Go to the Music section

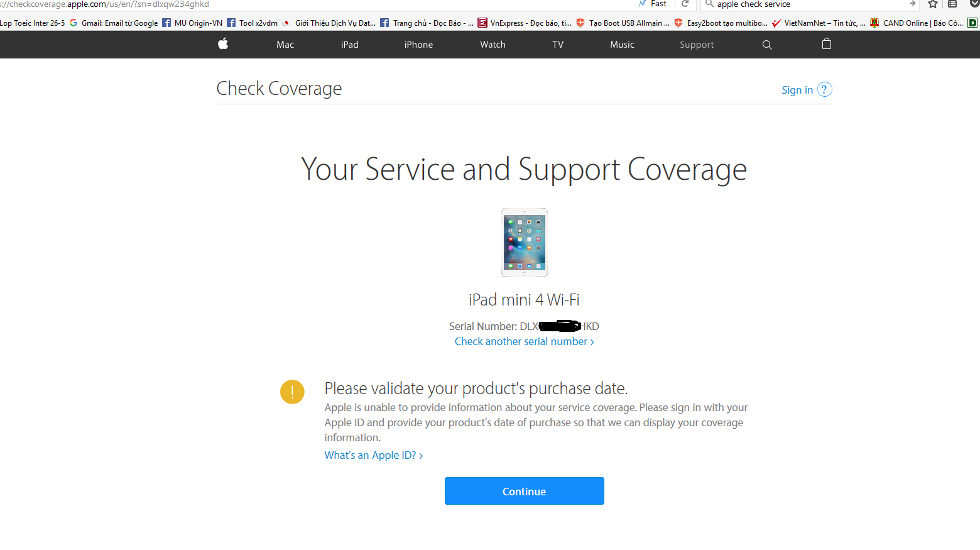click(622, 45)
